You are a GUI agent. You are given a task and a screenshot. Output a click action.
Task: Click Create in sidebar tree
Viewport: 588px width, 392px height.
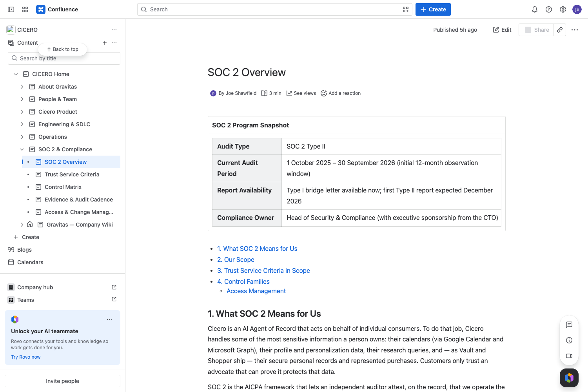click(31, 237)
